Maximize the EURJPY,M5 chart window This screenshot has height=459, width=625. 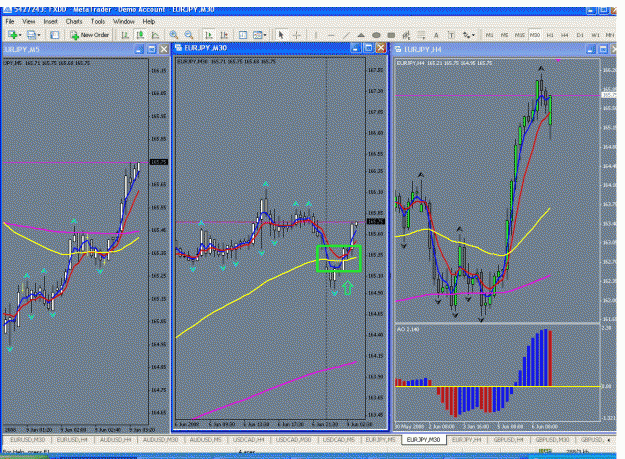(151, 49)
